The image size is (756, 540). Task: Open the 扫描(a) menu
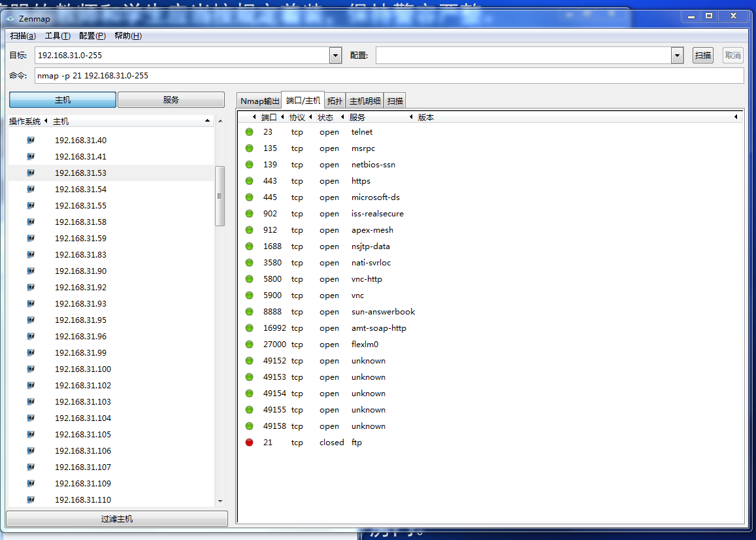coord(23,36)
